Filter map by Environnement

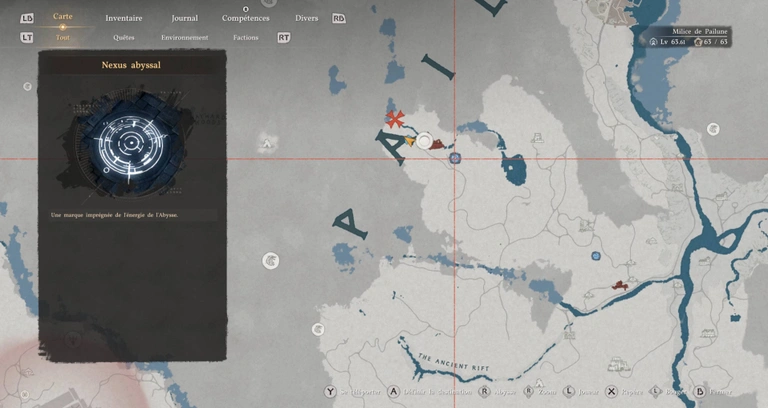tap(185, 37)
